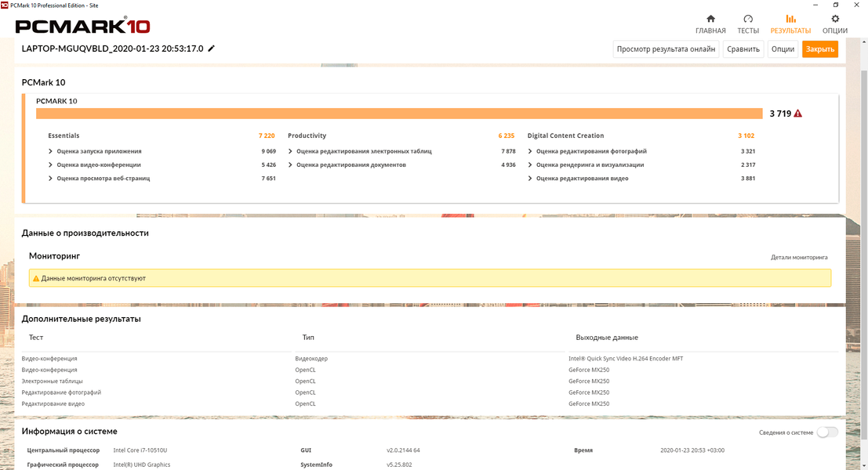
Task: Expand Оценка запуска приложения row
Action: 50,151
